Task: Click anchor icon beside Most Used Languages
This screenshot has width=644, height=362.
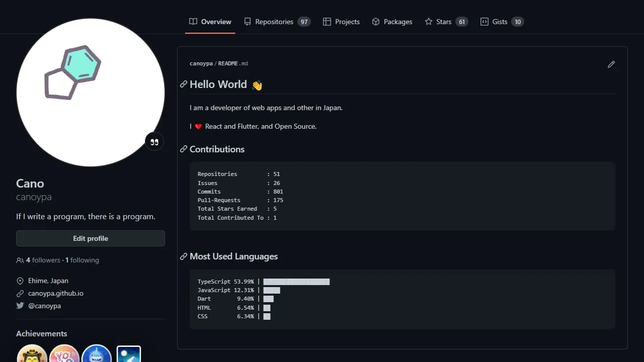Action: click(x=184, y=256)
